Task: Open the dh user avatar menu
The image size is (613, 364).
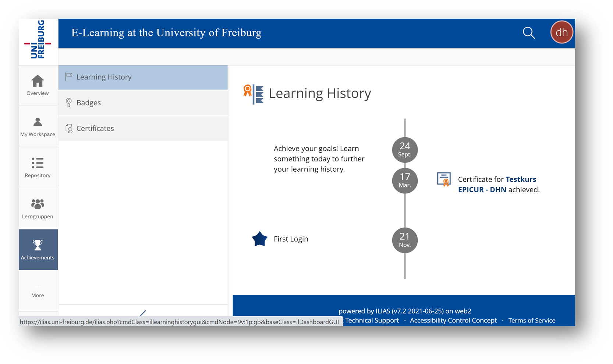Action: pos(561,32)
